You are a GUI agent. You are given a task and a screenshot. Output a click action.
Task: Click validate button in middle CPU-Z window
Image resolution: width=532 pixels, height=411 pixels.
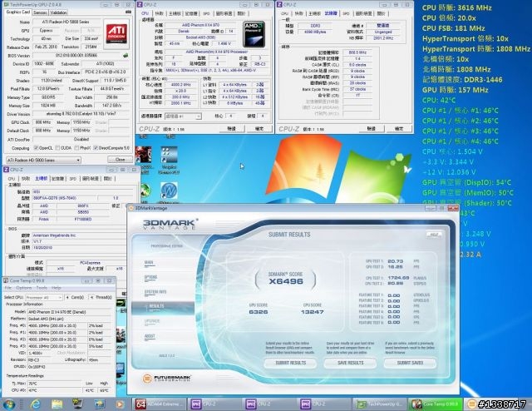point(231,129)
